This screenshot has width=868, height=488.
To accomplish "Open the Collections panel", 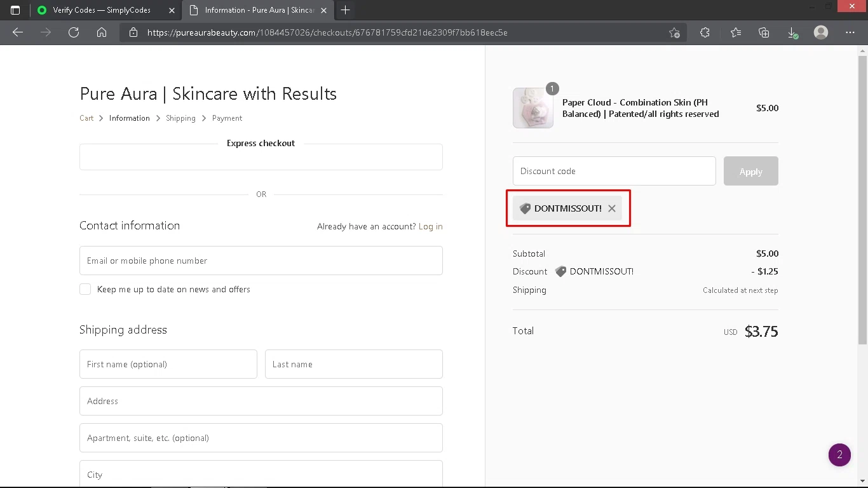I will click(764, 32).
